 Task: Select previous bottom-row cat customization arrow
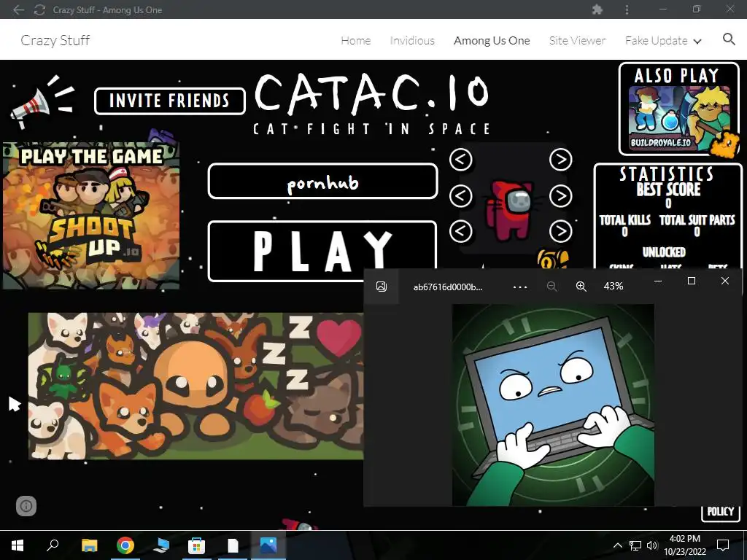(461, 231)
